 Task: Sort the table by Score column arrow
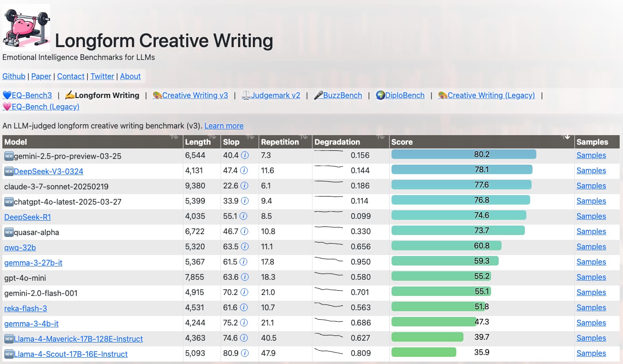[x=567, y=137]
